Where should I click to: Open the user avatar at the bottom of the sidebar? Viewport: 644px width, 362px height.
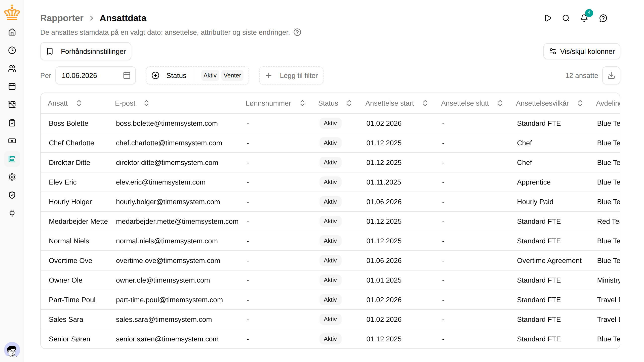(x=12, y=350)
